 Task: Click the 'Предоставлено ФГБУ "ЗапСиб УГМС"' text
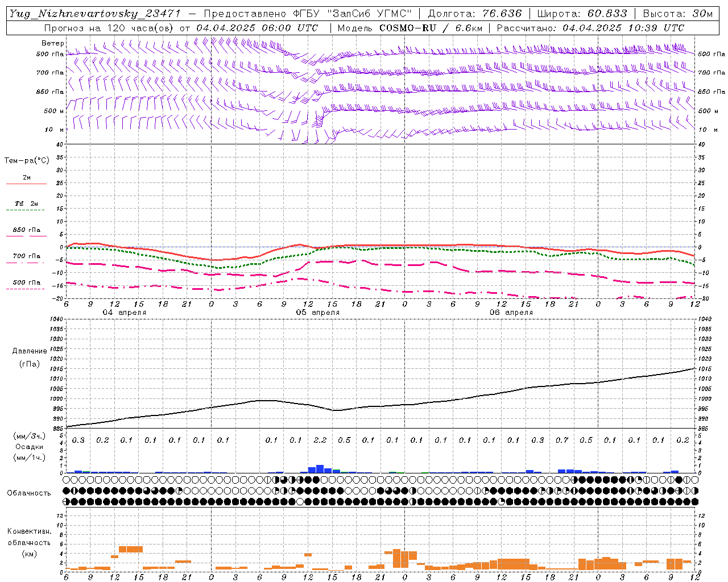(x=307, y=14)
